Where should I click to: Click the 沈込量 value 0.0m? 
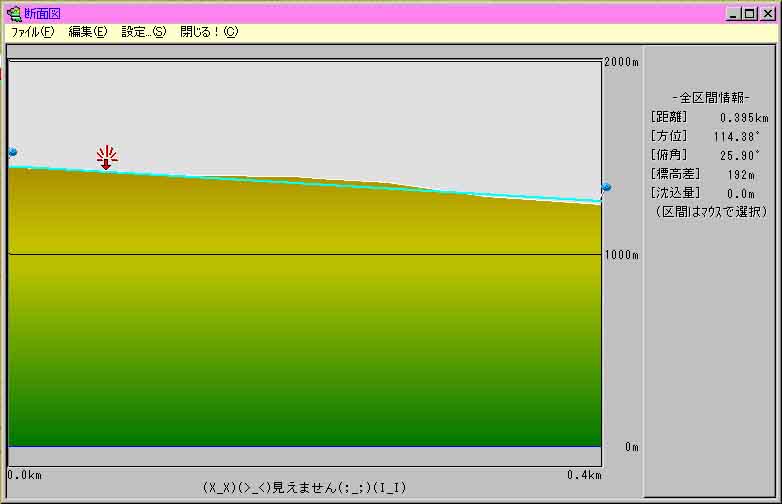[x=741, y=194]
